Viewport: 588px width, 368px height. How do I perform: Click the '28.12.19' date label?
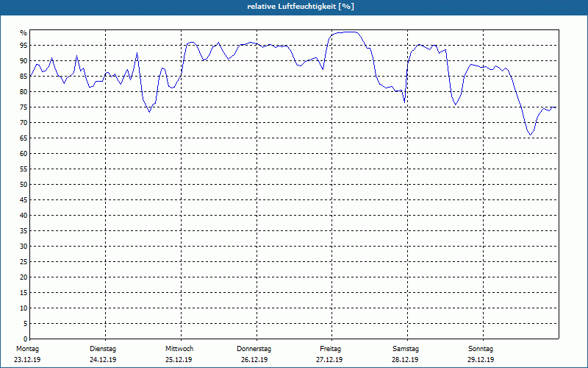point(405,360)
